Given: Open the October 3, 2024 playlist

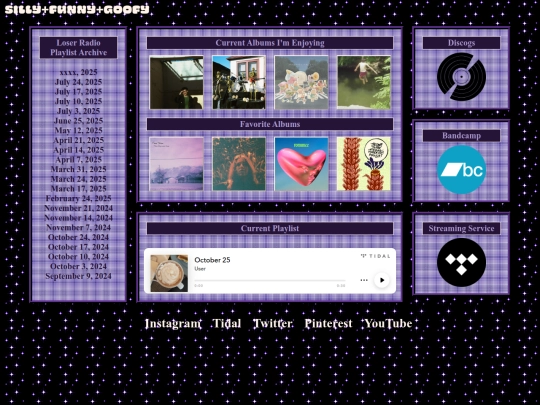Looking at the screenshot, I should [79, 266].
